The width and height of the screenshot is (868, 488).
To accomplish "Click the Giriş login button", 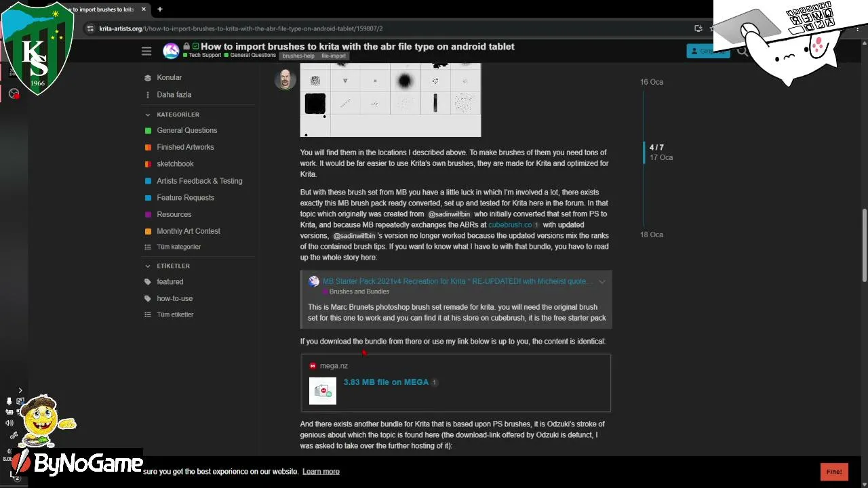I will click(x=708, y=52).
